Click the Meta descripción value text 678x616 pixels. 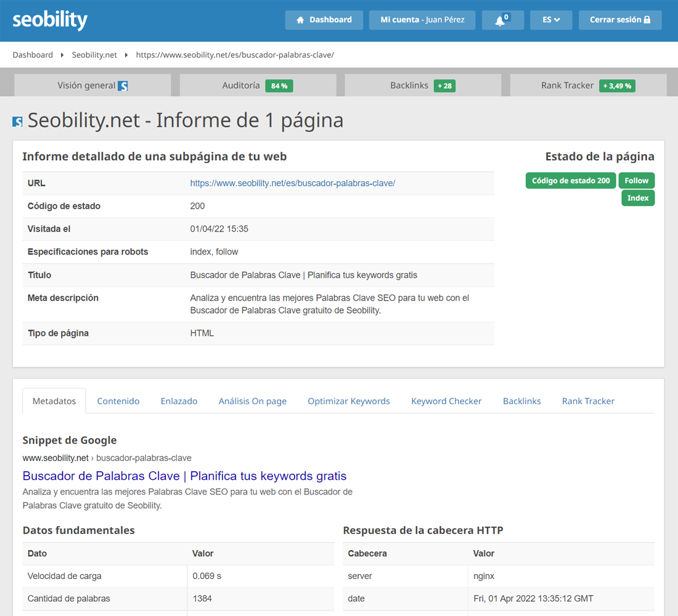tap(330, 304)
